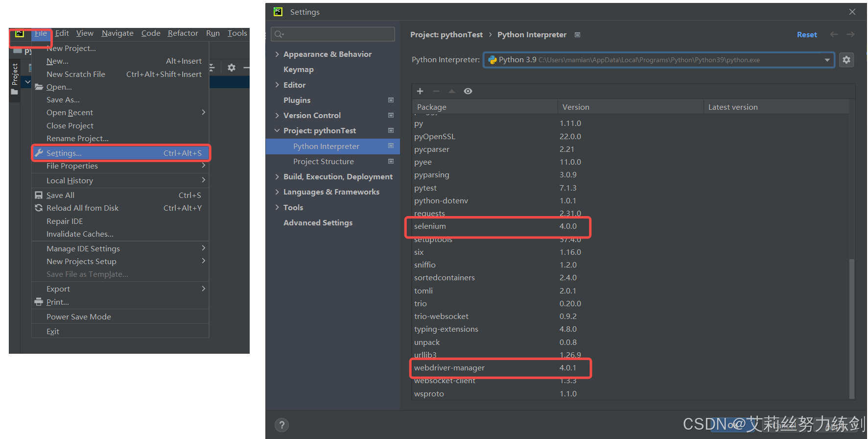Screen dimensions: 868x439
Task: Open the gear options in main window toolbar
Action: point(232,68)
